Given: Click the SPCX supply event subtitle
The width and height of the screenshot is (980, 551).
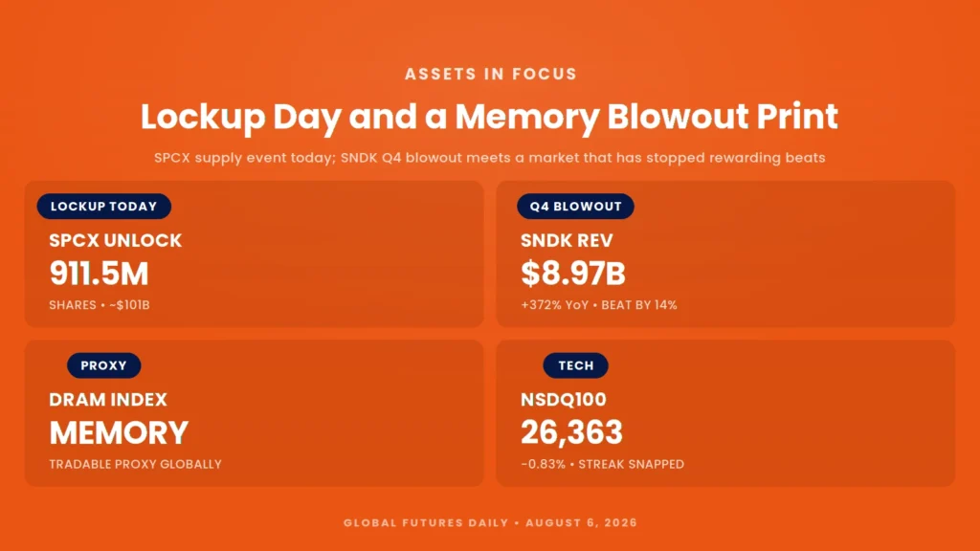Looking at the screenshot, I should pos(490,158).
